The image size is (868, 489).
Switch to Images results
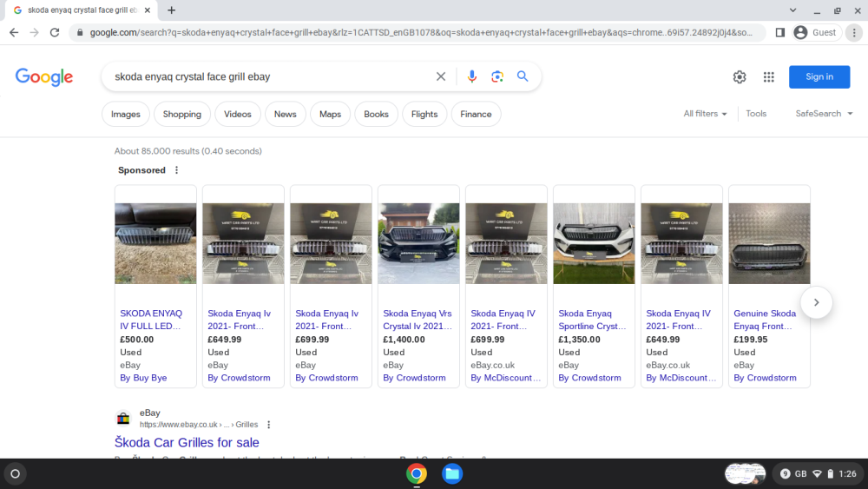[x=126, y=114]
